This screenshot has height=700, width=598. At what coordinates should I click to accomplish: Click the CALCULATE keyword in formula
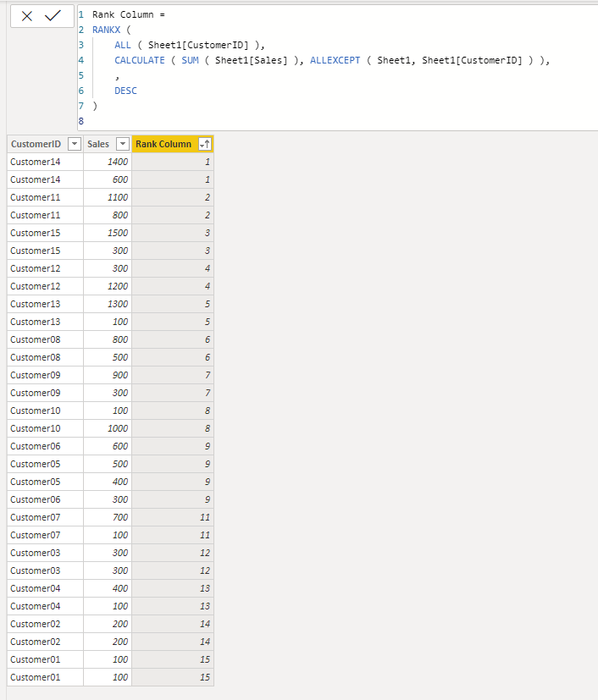140,60
